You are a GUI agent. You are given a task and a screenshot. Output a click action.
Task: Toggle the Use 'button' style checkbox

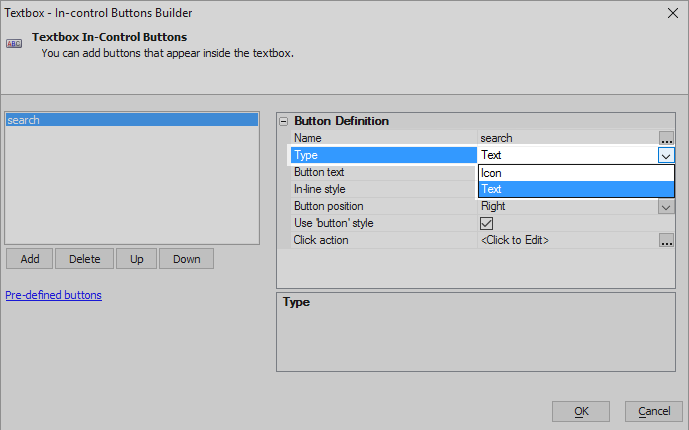486,223
